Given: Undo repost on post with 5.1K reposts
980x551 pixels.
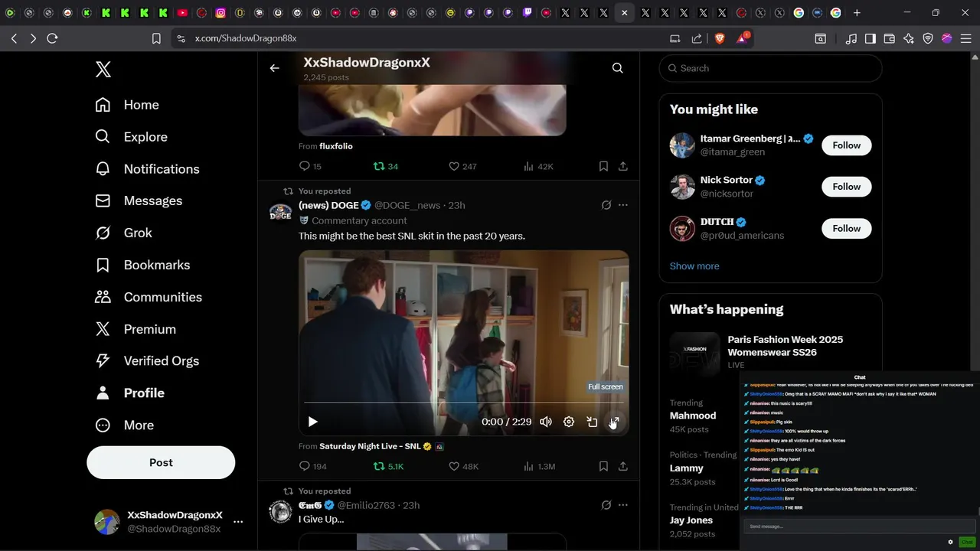Looking at the screenshot, I should tap(388, 466).
